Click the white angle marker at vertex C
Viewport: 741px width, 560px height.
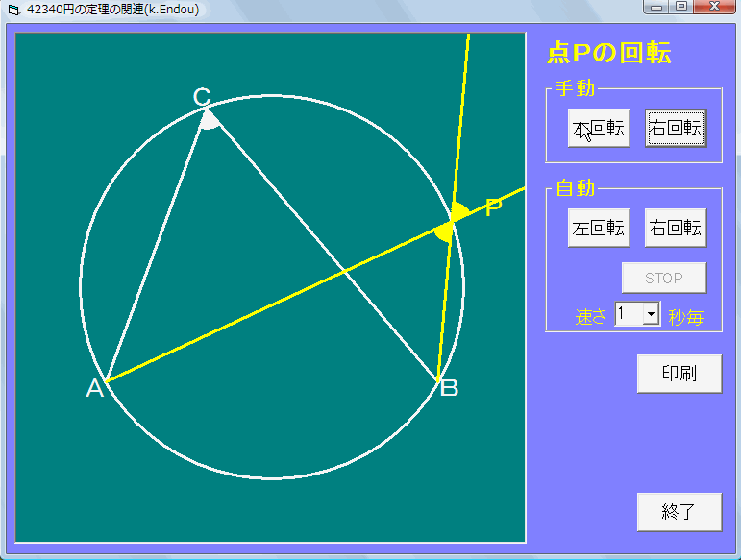(210, 120)
